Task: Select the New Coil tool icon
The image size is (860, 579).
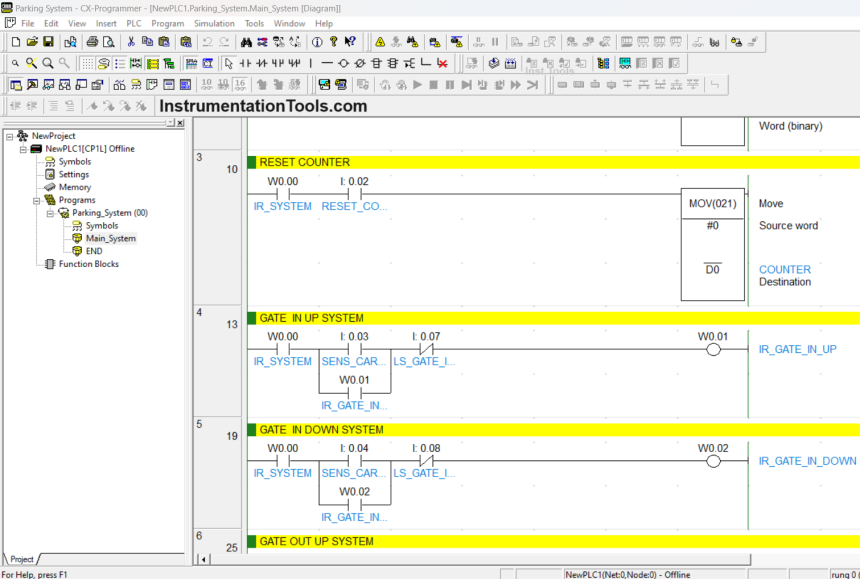Action: (x=344, y=63)
